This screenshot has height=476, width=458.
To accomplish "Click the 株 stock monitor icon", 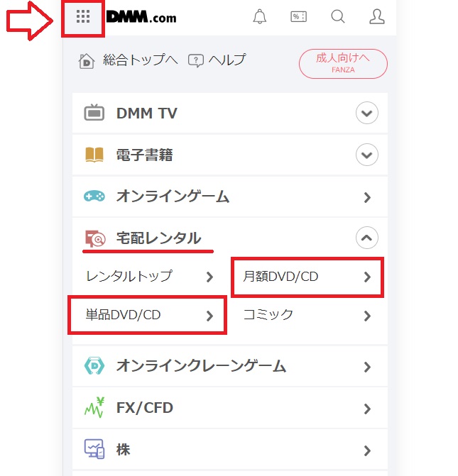I will point(94,449).
